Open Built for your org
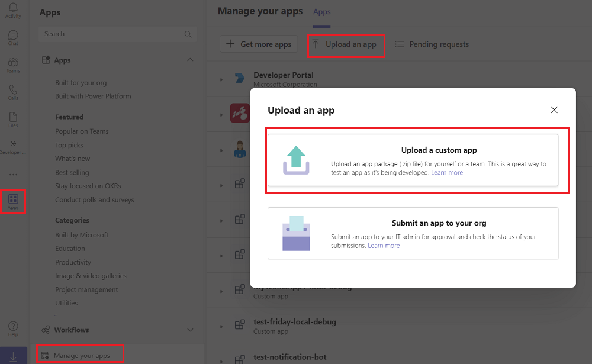592x364 pixels. click(81, 83)
